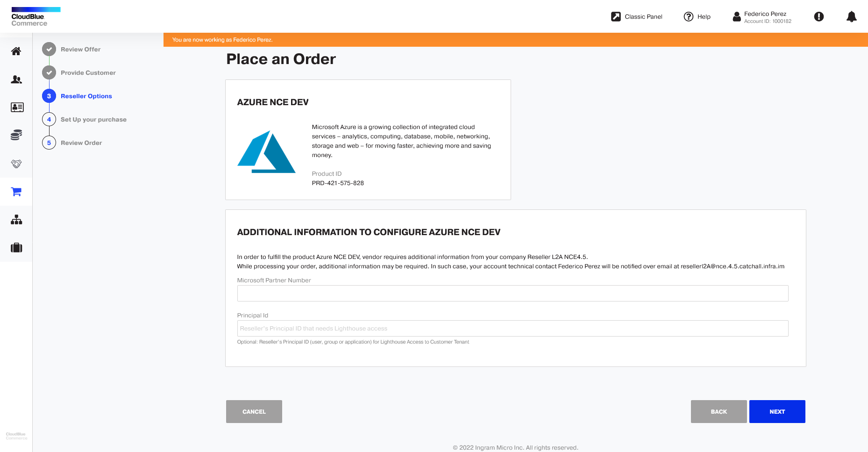This screenshot has height=452, width=868.
Task: Click the Classic Panel arrow icon
Action: (616, 17)
